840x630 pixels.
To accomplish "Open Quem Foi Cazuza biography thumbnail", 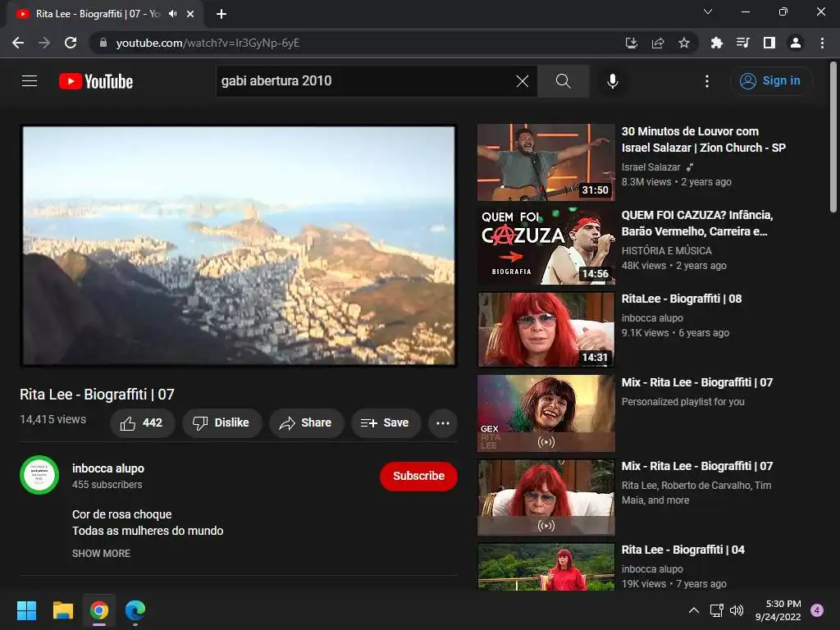I will pos(546,246).
